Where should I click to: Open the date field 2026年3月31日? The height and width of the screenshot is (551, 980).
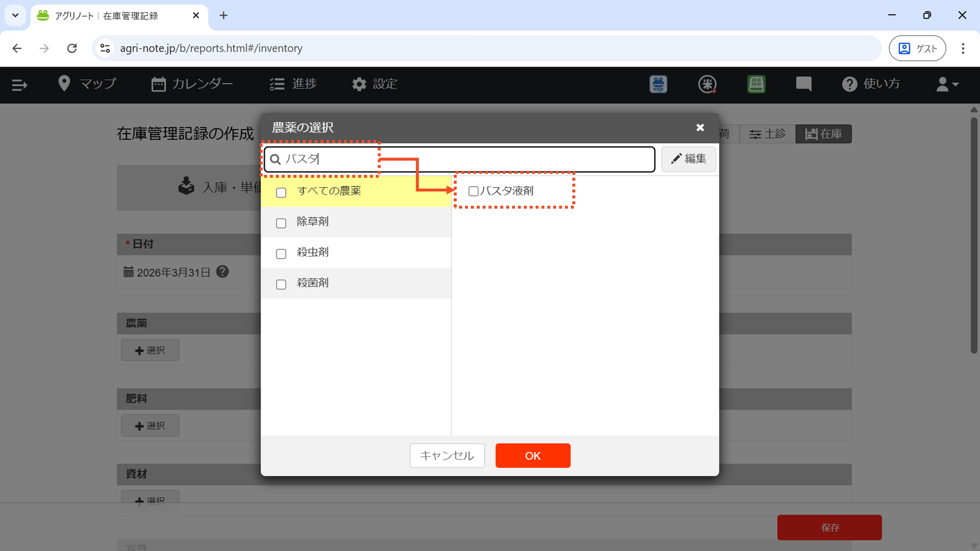point(167,272)
